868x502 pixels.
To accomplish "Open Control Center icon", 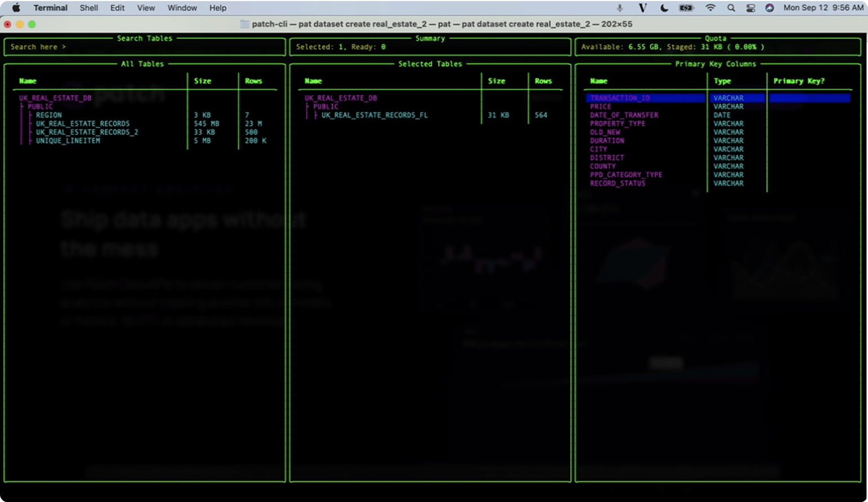I will (x=751, y=8).
